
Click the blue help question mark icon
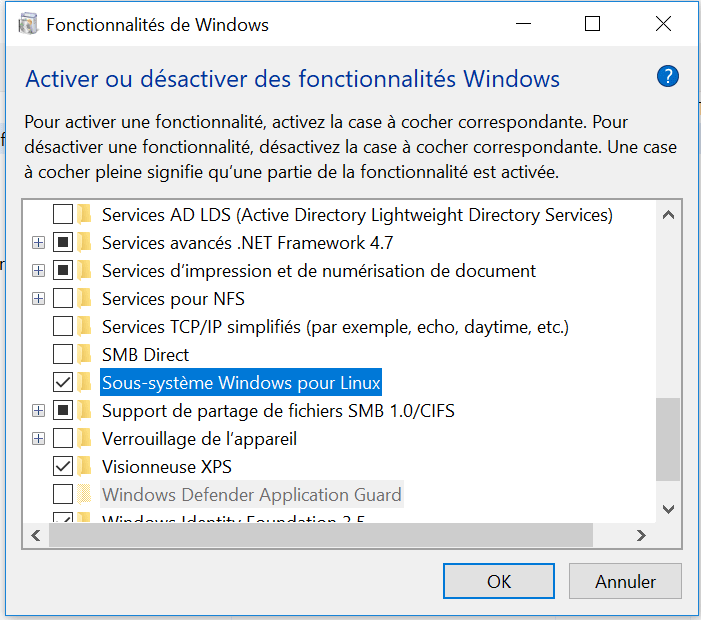[x=668, y=77]
